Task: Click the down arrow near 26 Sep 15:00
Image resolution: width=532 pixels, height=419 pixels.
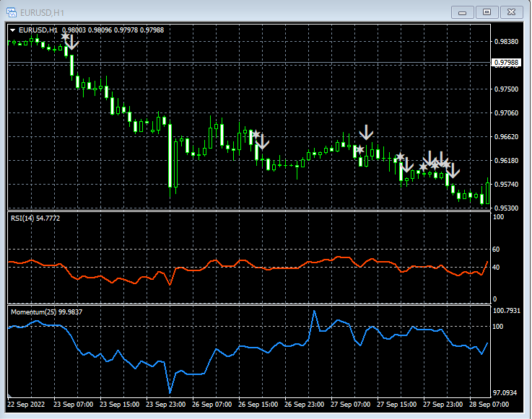Action: [263, 141]
